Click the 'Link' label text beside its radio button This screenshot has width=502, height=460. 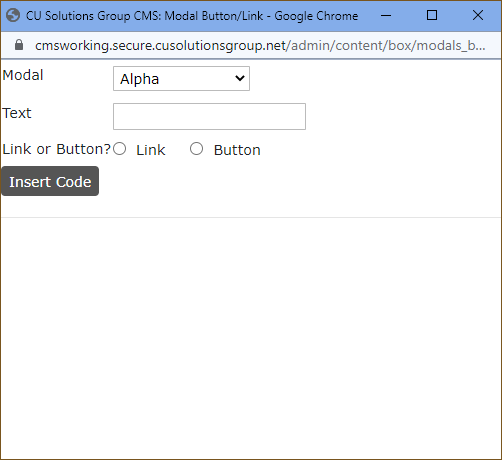pyautogui.click(x=151, y=150)
